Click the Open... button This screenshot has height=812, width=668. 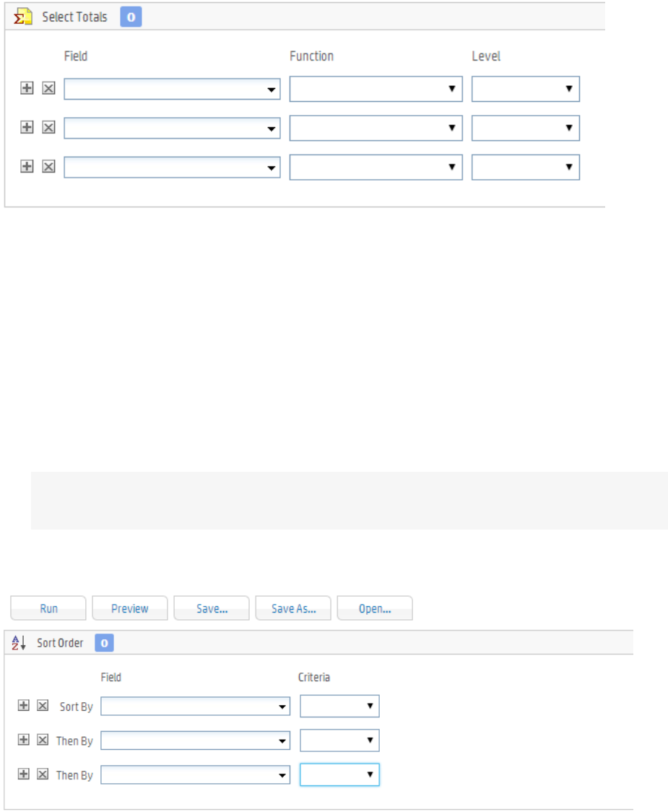pos(375,608)
